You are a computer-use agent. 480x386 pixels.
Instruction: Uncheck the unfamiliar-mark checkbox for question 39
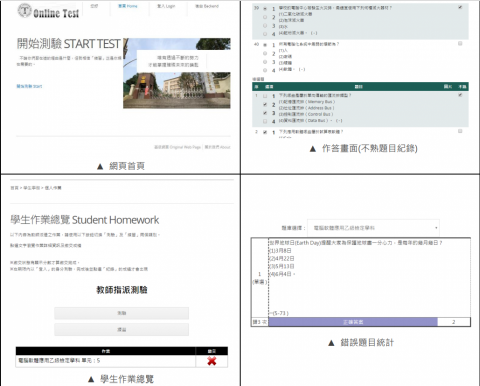(460, 7)
